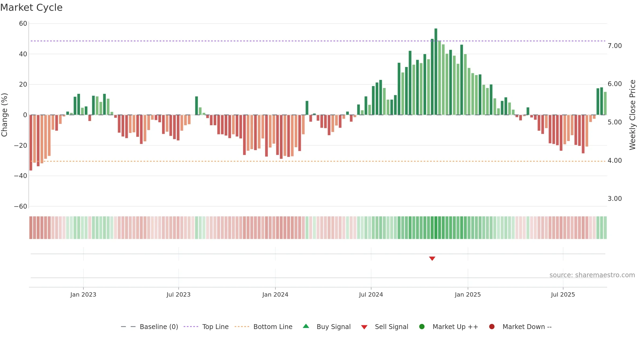The image size is (644, 362).
Task: Click the red sell signal marker on timeline
Action: (x=432, y=258)
